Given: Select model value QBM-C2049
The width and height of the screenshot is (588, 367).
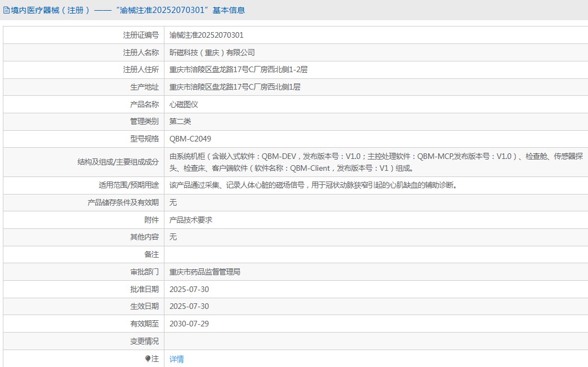Looking at the screenshot, I should pyautogui.click(x=190, y=139).
